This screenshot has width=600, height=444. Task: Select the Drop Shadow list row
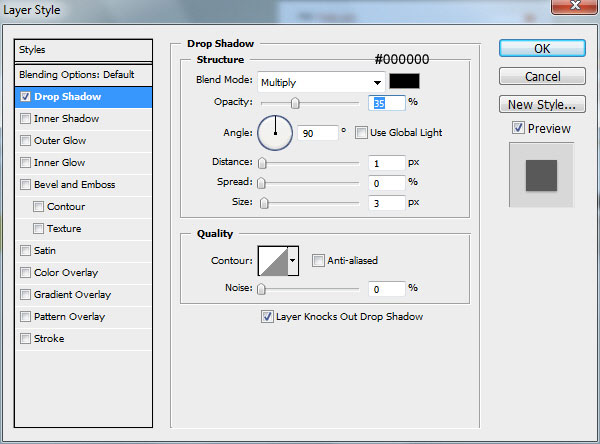click(83, 97)
